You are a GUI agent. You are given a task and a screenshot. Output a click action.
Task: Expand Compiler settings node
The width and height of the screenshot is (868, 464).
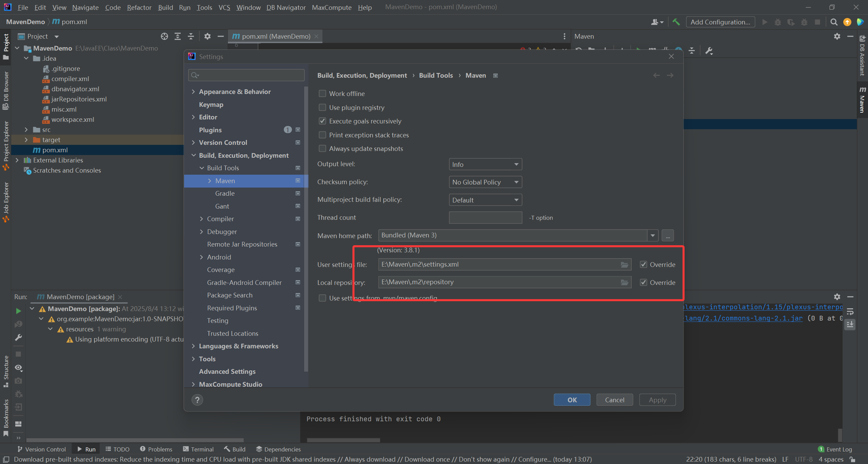coord(202,219)
